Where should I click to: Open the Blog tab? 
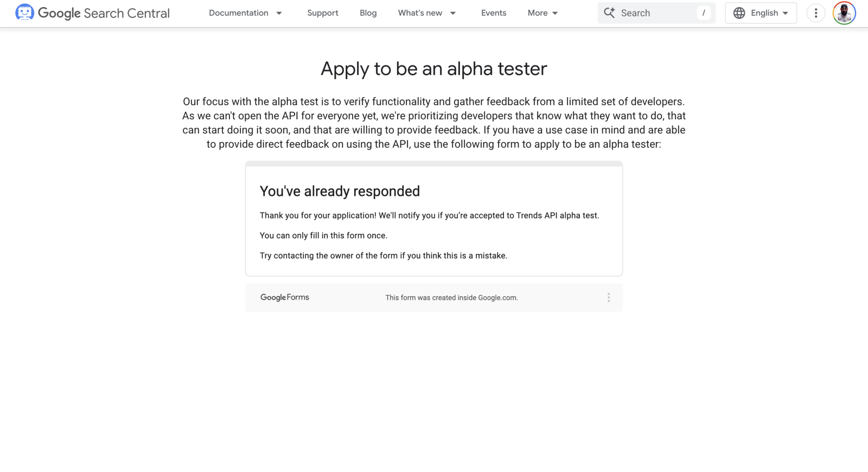[x=368, y=13]
